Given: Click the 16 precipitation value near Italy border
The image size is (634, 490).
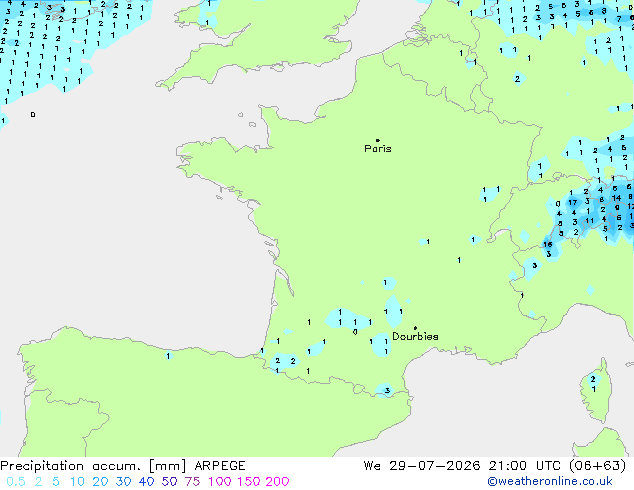Looking at the screenshot, I should point(547,245).
